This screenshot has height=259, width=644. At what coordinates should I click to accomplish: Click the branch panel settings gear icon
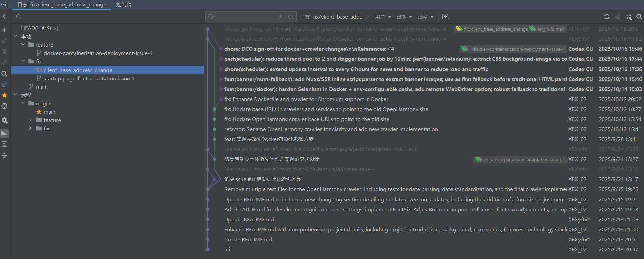point(4,120)
